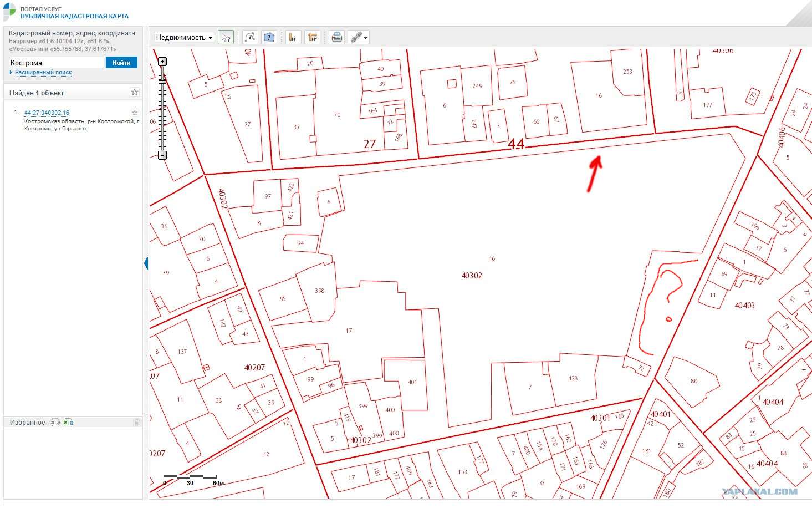Click parcel 153 on the map
Viewport: 812px width, 508px height.
462,472
